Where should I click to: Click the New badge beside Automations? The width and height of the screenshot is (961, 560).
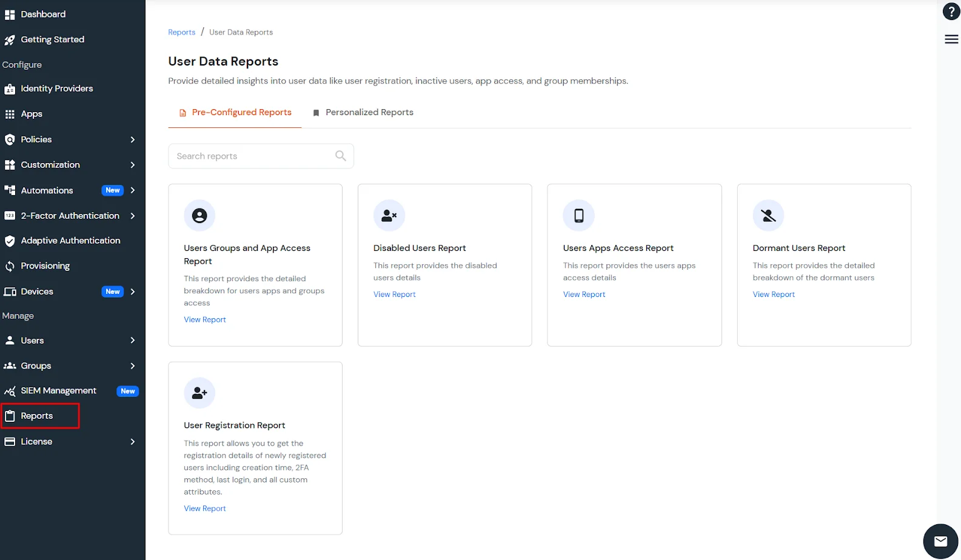113,190
